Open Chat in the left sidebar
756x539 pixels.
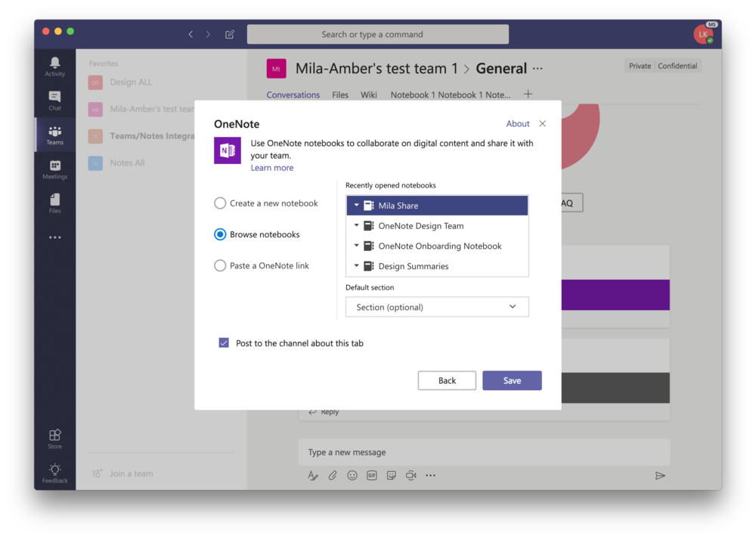55,101
